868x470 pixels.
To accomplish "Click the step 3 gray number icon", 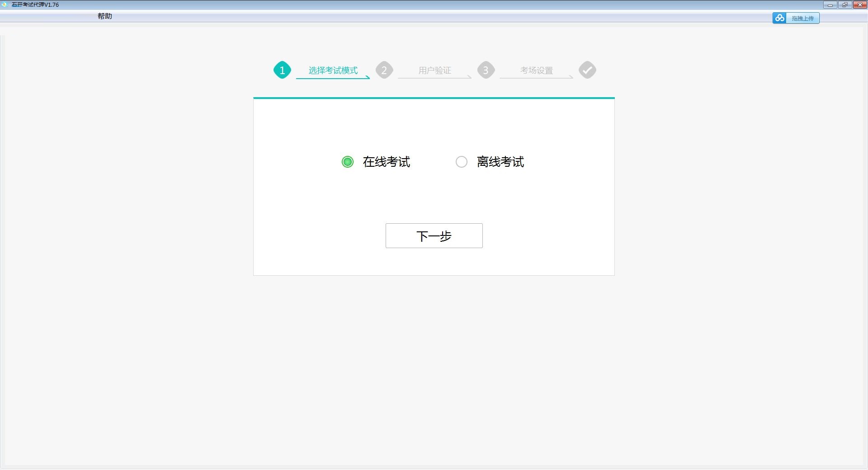I will [486, 70].
